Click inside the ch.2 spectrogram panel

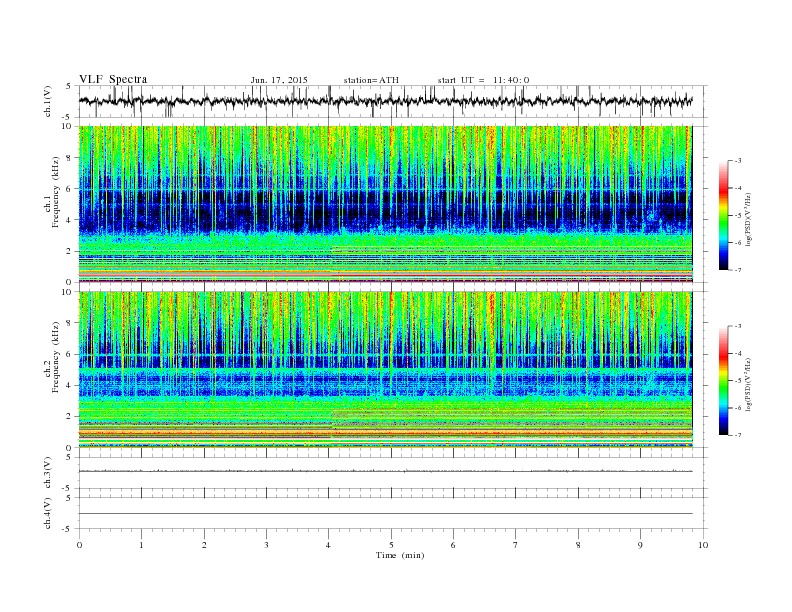coord(385,370)
